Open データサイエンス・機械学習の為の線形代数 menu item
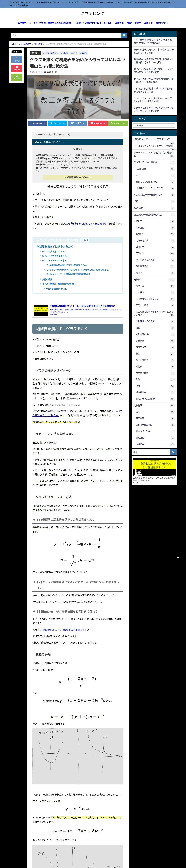 point(50,23)
